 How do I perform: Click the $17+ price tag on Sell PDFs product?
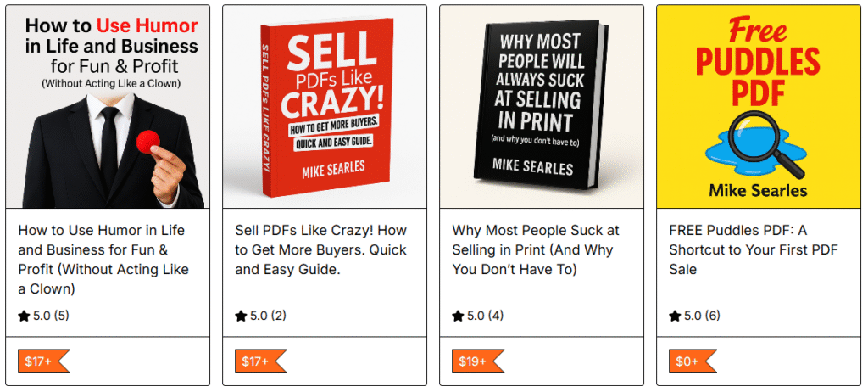pos(258,361)
